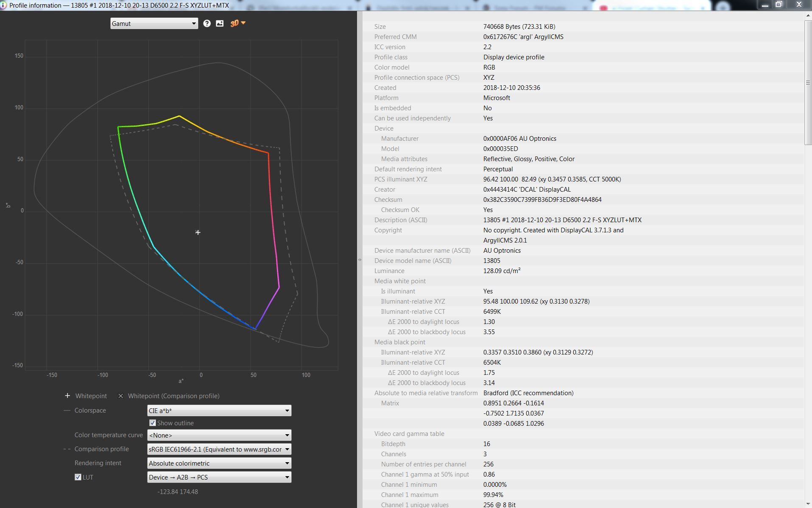Open the 3D view export menu
The width and height of the screenshot is (812, 508).
[x=237, y=24]
